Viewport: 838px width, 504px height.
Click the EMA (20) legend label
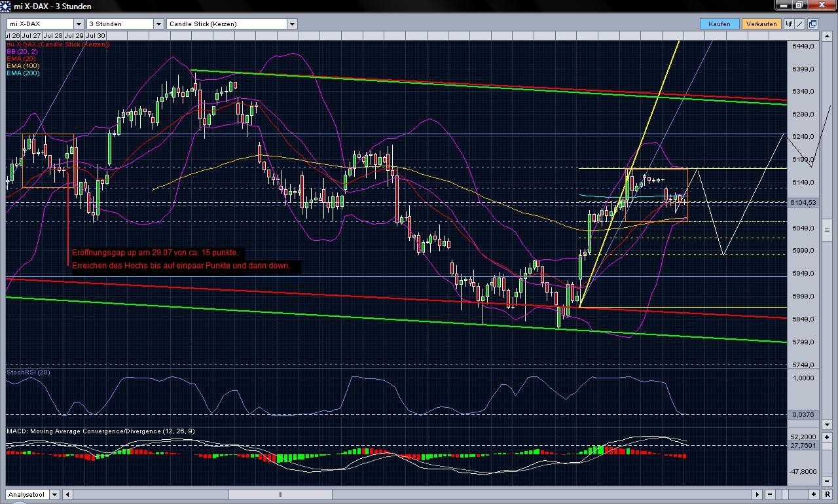tap(22, 59)
